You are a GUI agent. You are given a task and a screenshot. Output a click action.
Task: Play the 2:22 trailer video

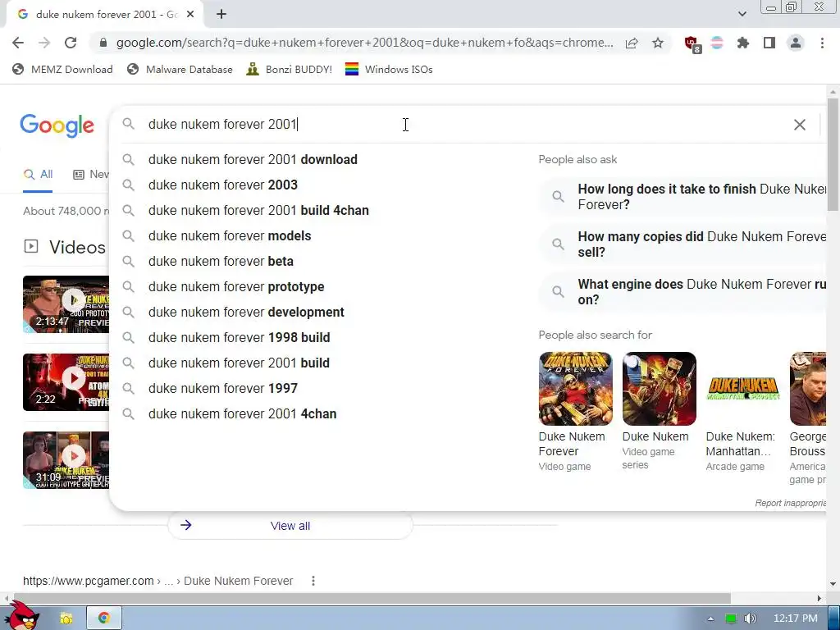coord(66,382)
